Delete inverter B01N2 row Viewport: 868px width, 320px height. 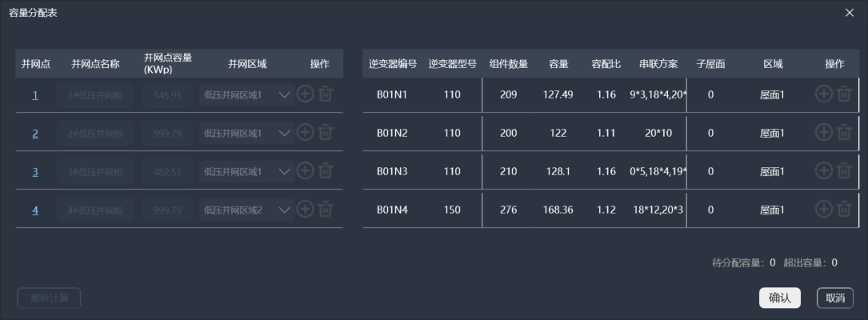point(844,133)
